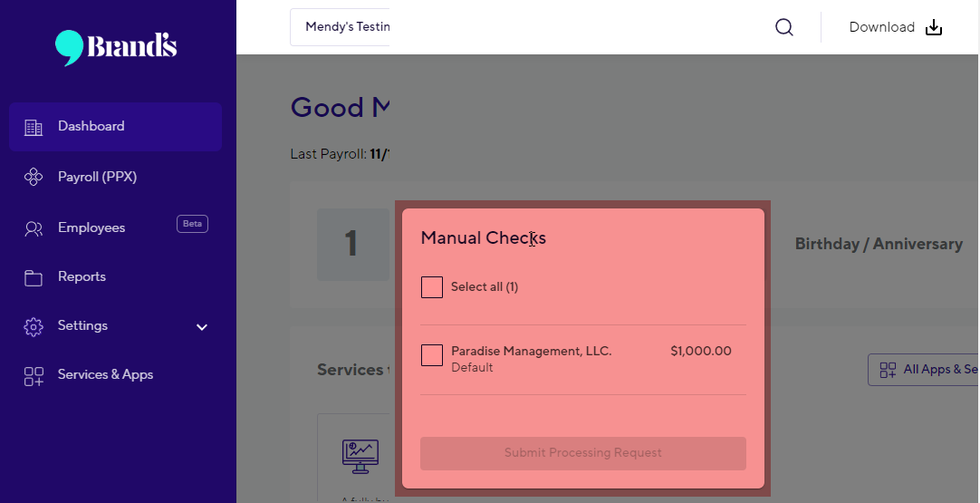Tick the Paradise Management, LLC. checkbox
The height and width of the screenshot is (503, 980).
(x=432, y=355)
